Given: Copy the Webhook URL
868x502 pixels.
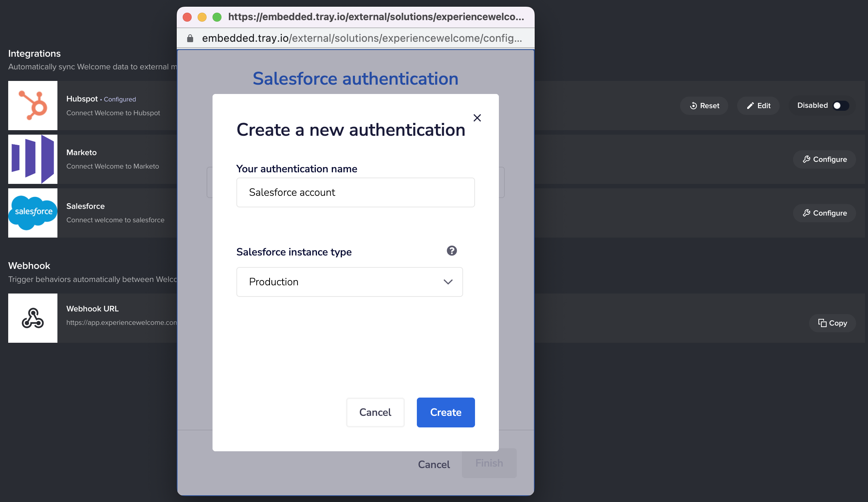Looking at the screenshot, I should 832,323.
